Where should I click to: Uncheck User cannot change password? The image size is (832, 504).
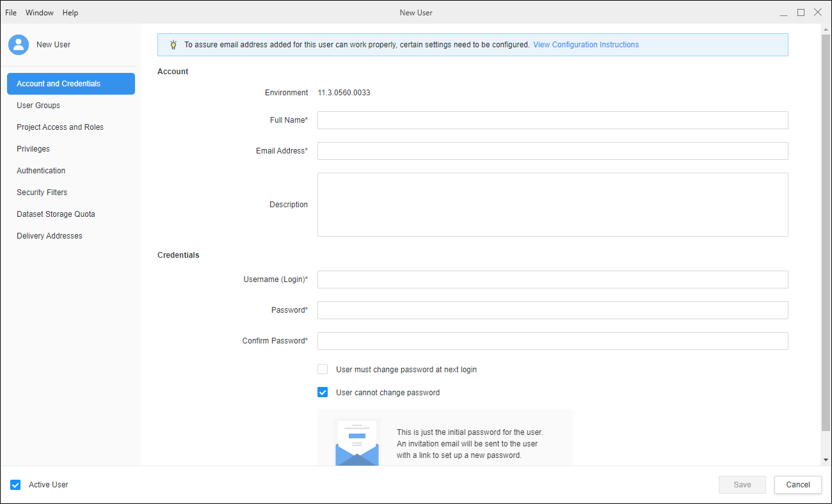click(x=323, y=393)
